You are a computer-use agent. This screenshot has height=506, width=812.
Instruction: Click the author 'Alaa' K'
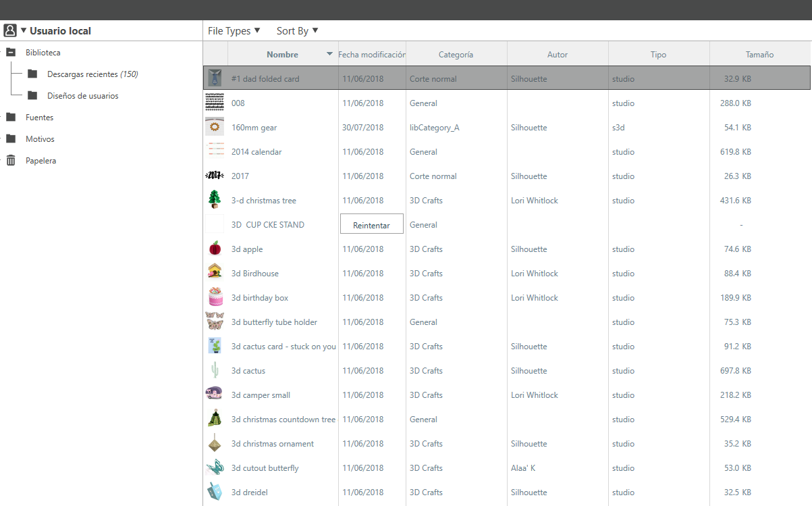(523, 468)
